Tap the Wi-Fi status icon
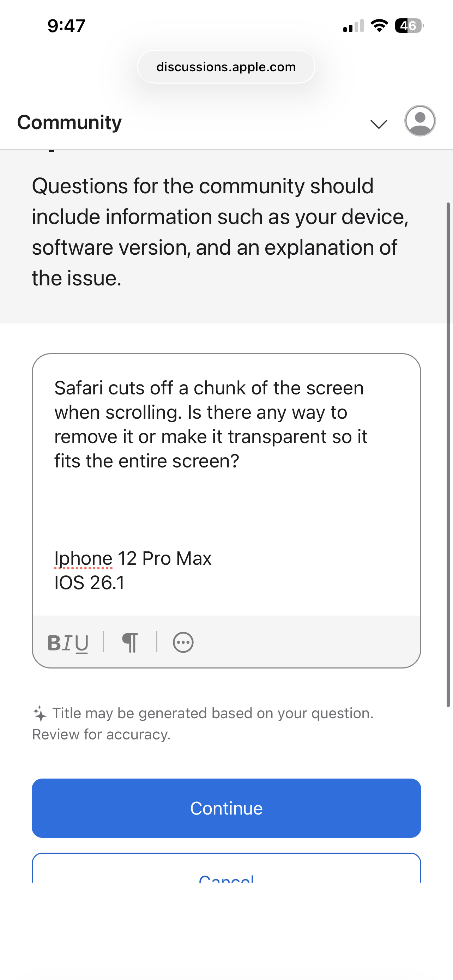 pyautogui.click(x=379, y=26)
